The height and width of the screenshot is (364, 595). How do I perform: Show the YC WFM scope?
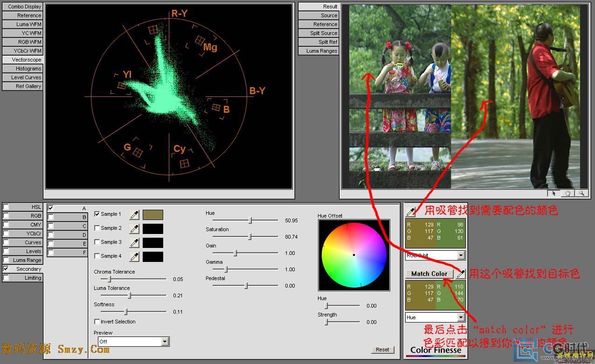point(23,33)
